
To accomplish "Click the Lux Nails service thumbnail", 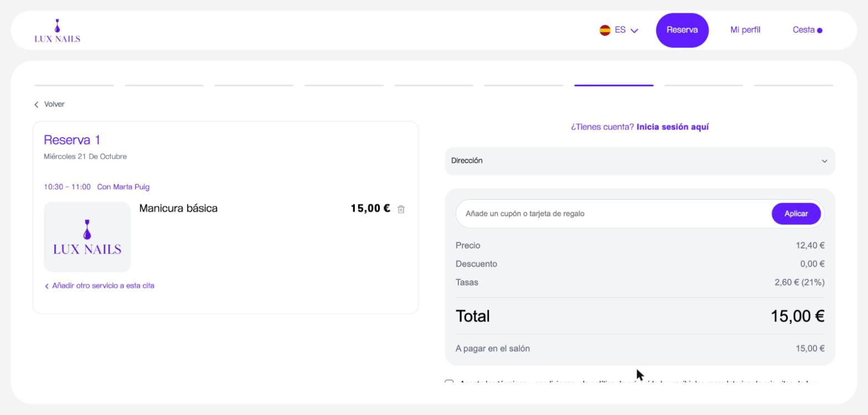I will coord(87,237).
